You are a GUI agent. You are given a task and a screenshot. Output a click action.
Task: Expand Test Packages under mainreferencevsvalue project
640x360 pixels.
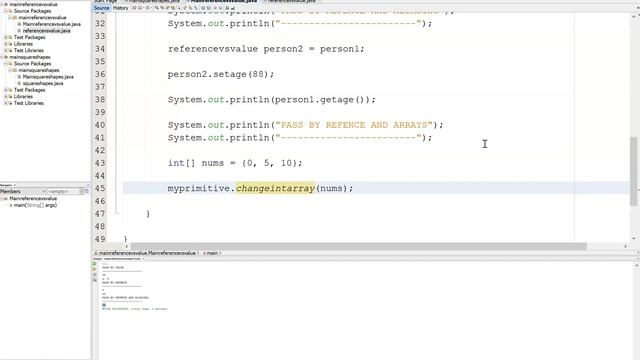tap(6, 37)
